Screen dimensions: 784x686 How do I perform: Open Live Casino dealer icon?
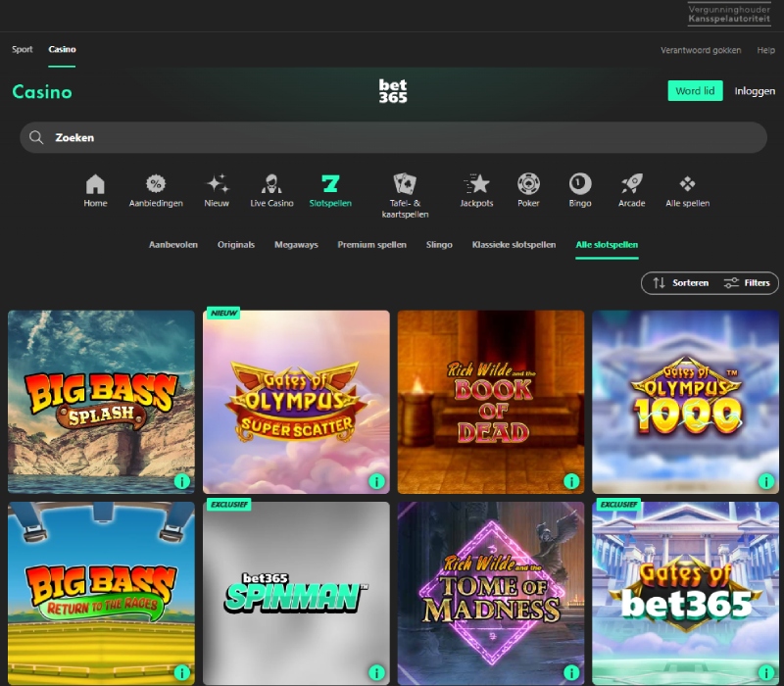click(x=271, y=184)
